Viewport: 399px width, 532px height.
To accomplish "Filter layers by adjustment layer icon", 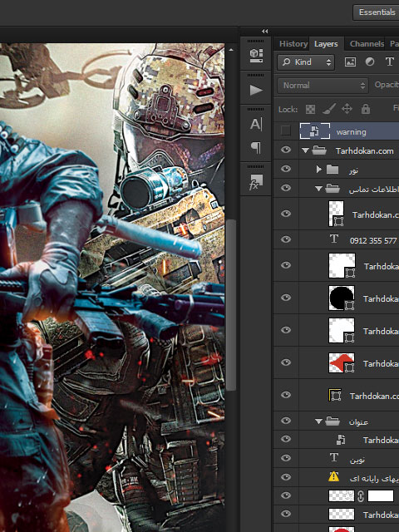I will [370, 62].
